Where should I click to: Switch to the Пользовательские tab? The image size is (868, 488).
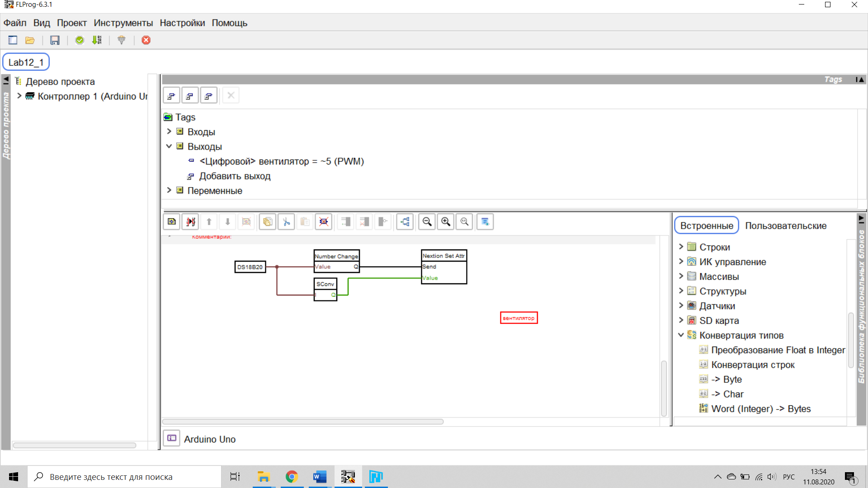(x=785, y=225)
